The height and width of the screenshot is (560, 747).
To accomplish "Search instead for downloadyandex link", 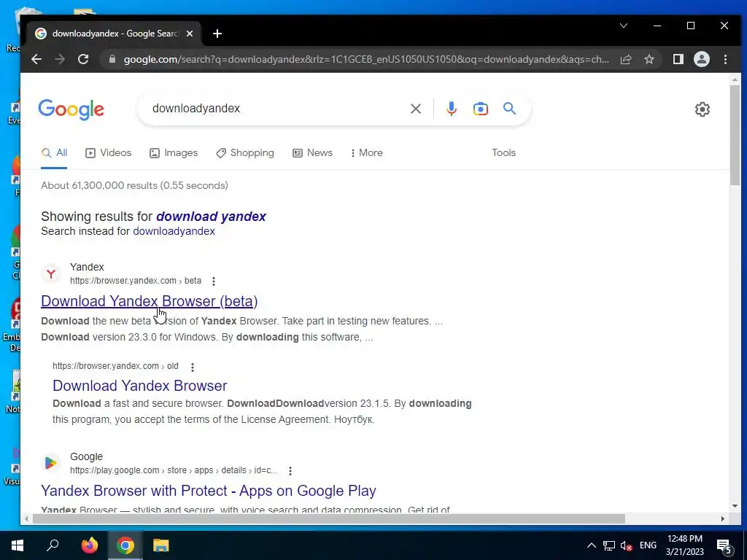I will 174,231.
